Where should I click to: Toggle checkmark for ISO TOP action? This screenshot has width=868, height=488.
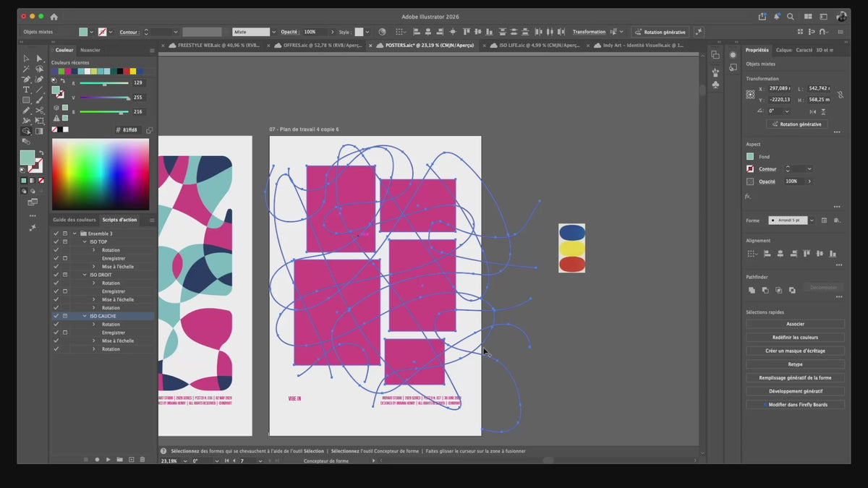(x=56, y=241)
